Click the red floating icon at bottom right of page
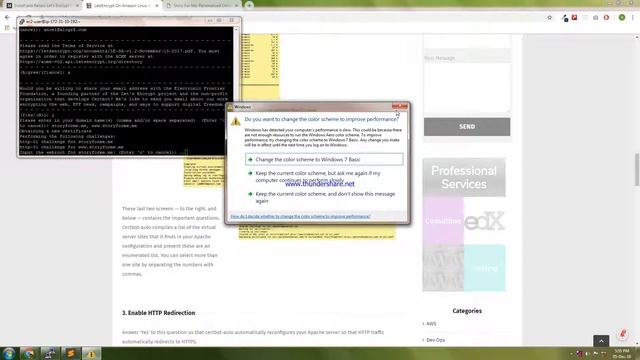 click(622, 334)
